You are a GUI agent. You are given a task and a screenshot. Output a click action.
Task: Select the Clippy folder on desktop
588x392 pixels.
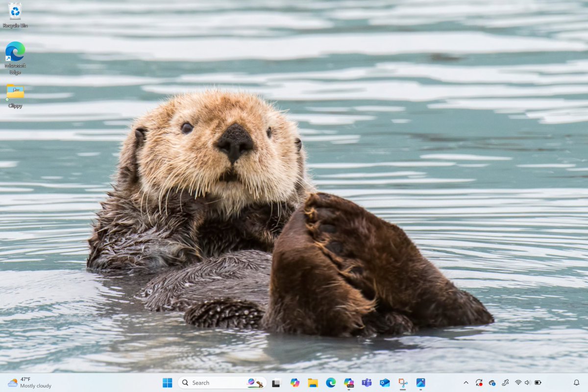(x=15, y=96)
